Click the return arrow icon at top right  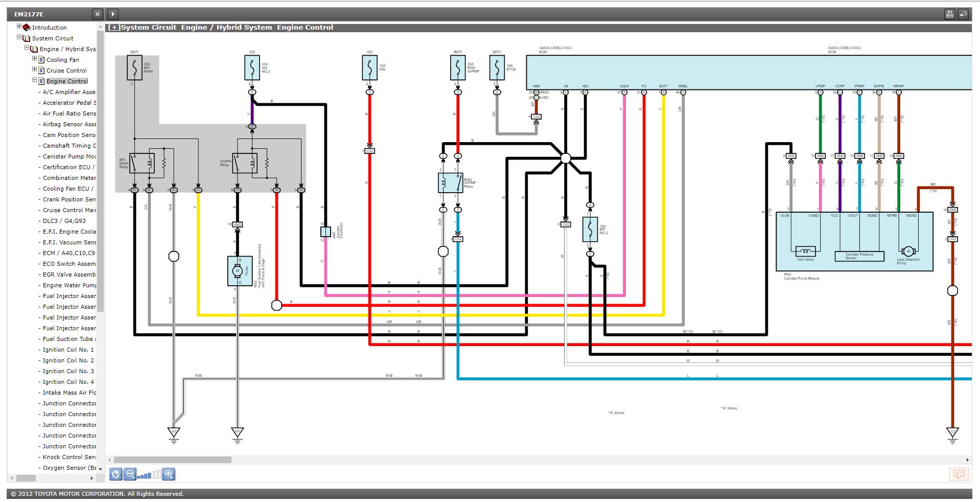(963, 14)
